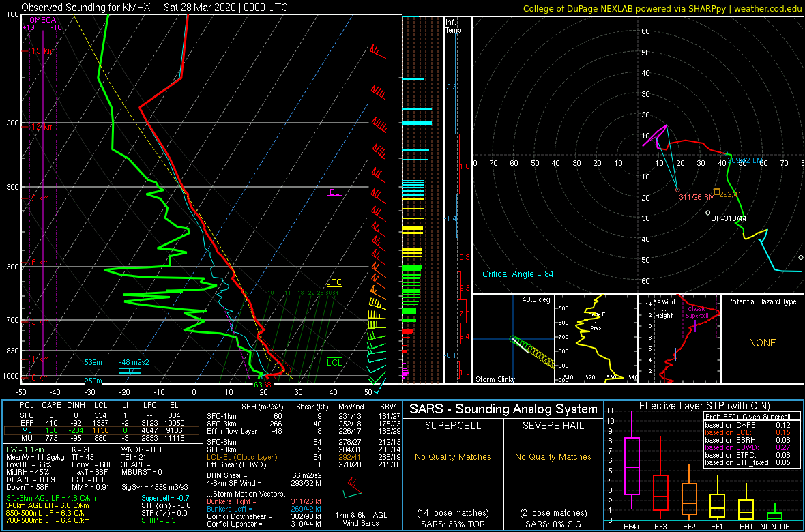Click the 'Supercell = -0.7' composite value
This screenshot has height=532, width=805.
165,498
